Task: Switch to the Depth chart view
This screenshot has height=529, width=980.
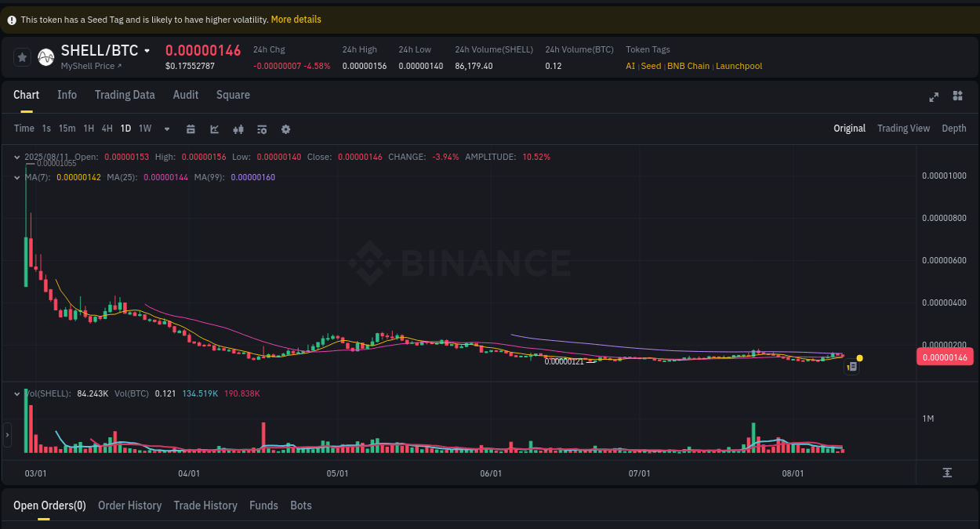Action: pyautogui.click(x=953, y=128)
